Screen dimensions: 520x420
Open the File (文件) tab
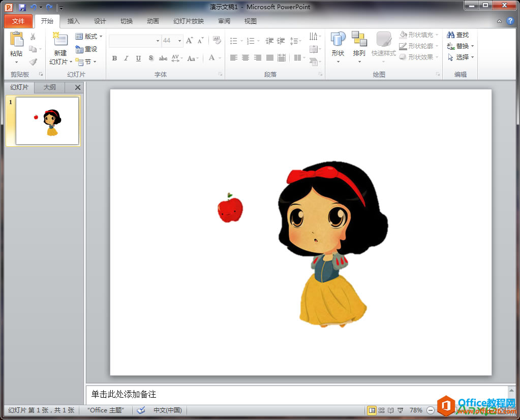tap(18, 21)
